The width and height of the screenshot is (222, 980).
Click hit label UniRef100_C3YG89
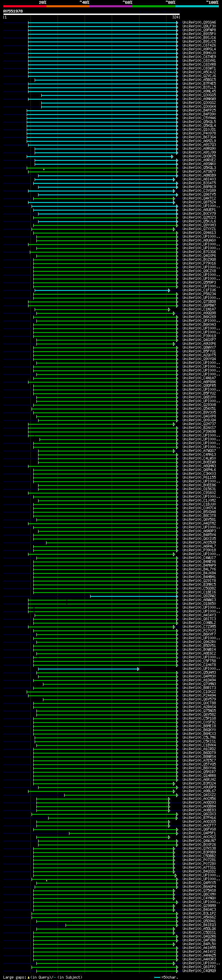(x=199, y=191)
